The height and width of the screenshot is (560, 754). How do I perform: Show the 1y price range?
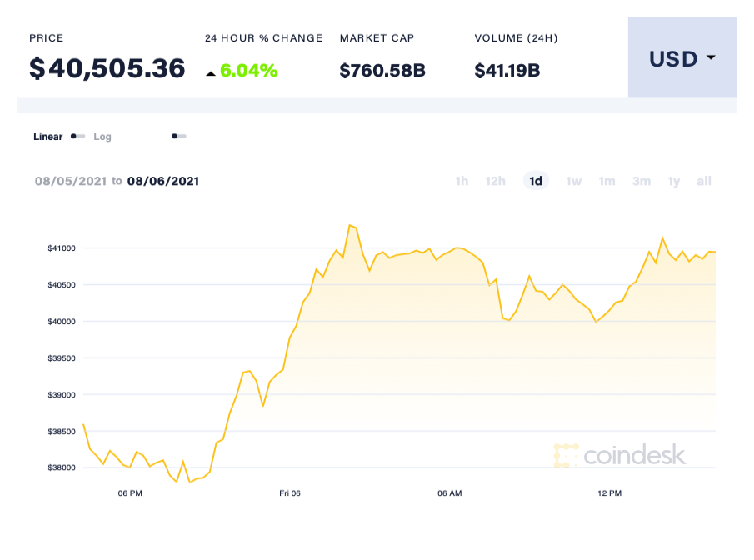coord(674,181)
